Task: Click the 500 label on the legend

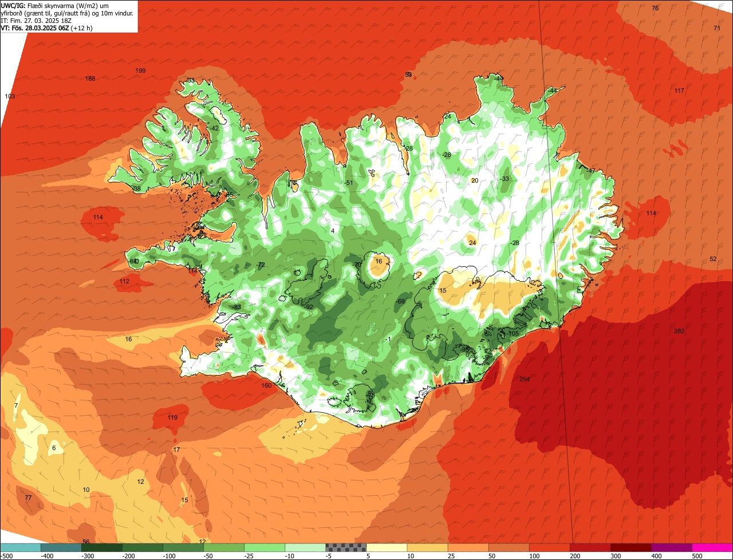Action: pos(697,556)
